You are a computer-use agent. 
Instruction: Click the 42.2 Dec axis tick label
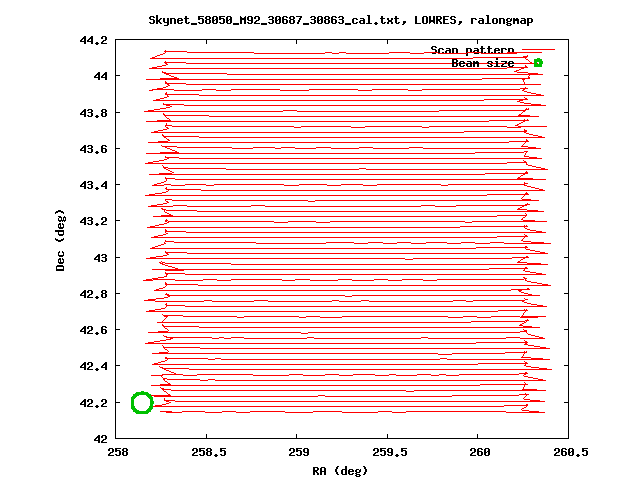[94, 403]
